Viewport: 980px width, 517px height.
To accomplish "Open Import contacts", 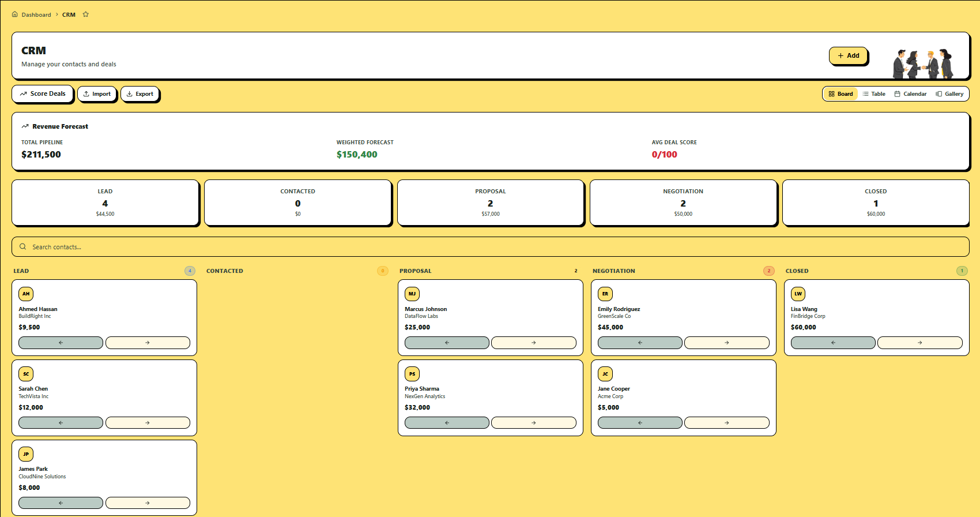I will [x=97, y=94].
